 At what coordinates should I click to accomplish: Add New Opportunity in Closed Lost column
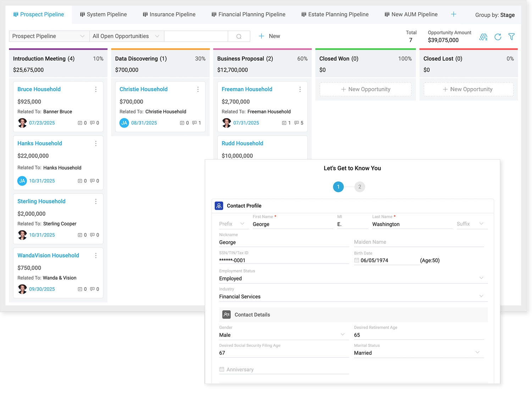469,89
